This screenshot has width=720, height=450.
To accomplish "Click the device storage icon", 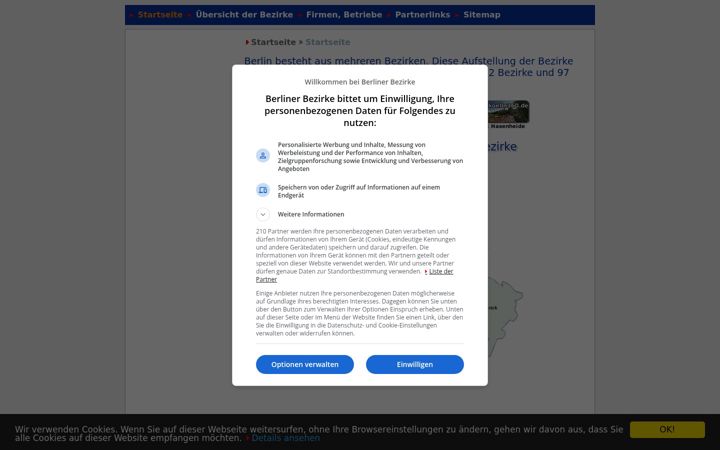I will (x=263, y=190).
